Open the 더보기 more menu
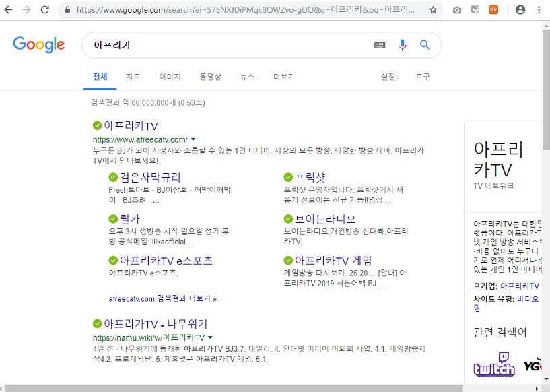 (x=284, y=77)
